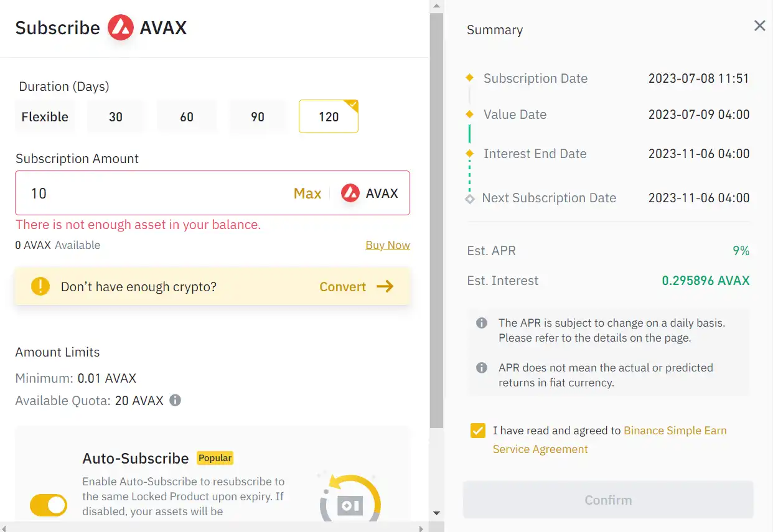Click the scrollbar down arrow
773x532 pixels.
click(x=436, y=513)
